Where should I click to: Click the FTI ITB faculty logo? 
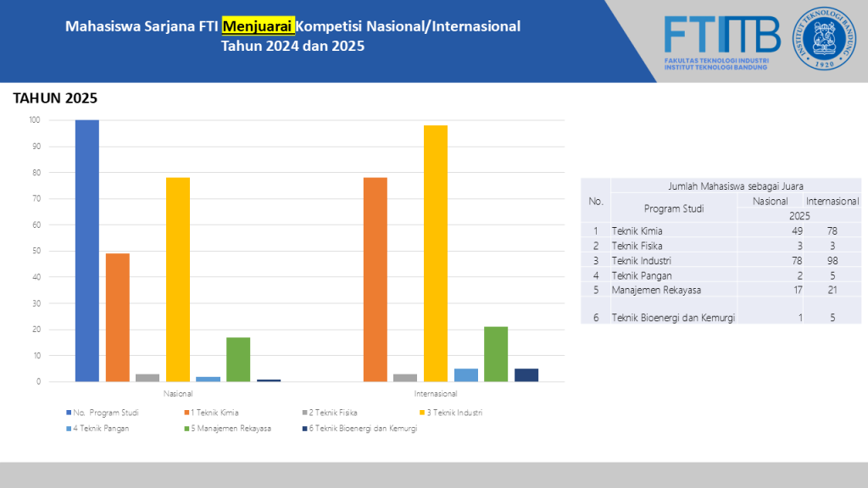pyautogui.click(x=722, y=42)
